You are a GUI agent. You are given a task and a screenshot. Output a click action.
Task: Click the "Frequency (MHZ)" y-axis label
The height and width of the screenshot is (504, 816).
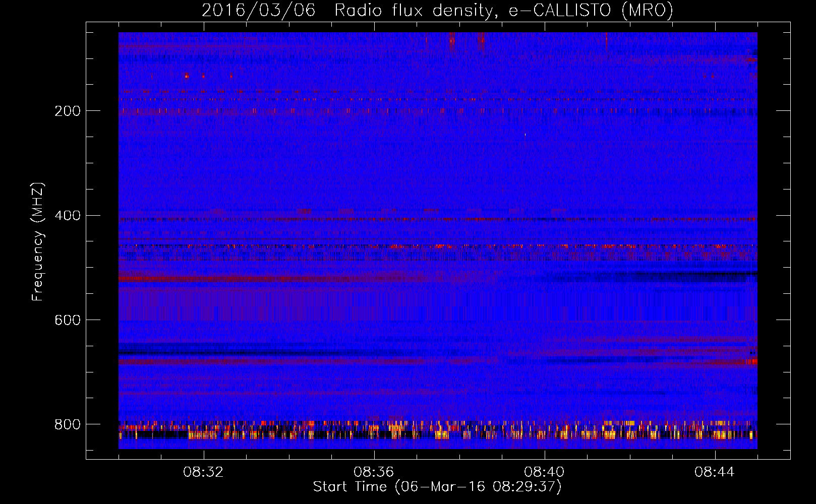coord(38,242)
